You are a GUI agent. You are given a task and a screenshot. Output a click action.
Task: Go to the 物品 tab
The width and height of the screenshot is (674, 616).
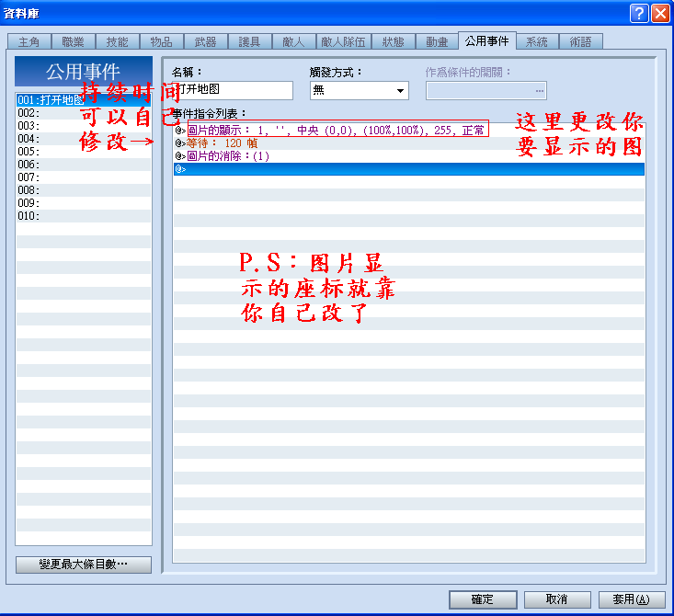161,41
